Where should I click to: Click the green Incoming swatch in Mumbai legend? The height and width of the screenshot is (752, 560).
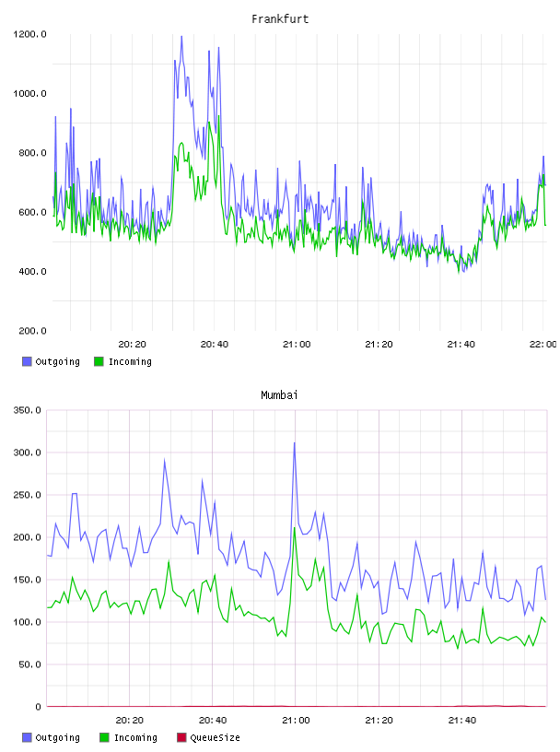point(104,737)
